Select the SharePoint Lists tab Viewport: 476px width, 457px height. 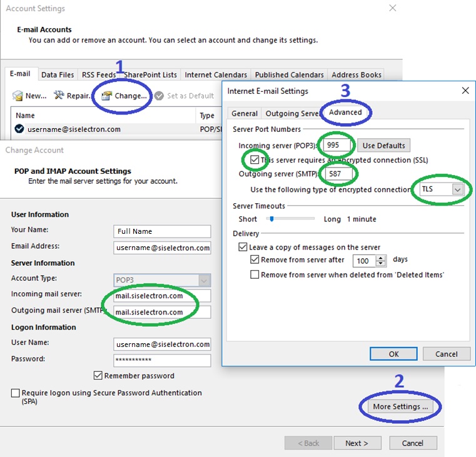coord(150,74)
